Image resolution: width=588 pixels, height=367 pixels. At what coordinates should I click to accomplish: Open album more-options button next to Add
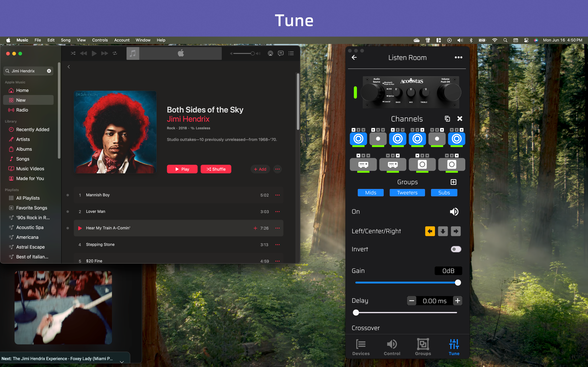pyautogui.click(x=277, y=169)
